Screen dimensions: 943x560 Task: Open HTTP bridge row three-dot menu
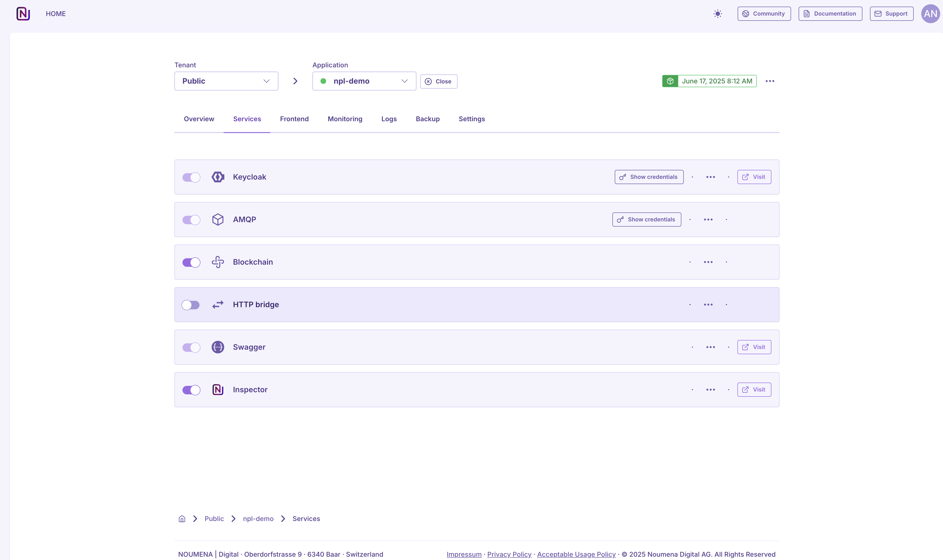click(708, 305)
